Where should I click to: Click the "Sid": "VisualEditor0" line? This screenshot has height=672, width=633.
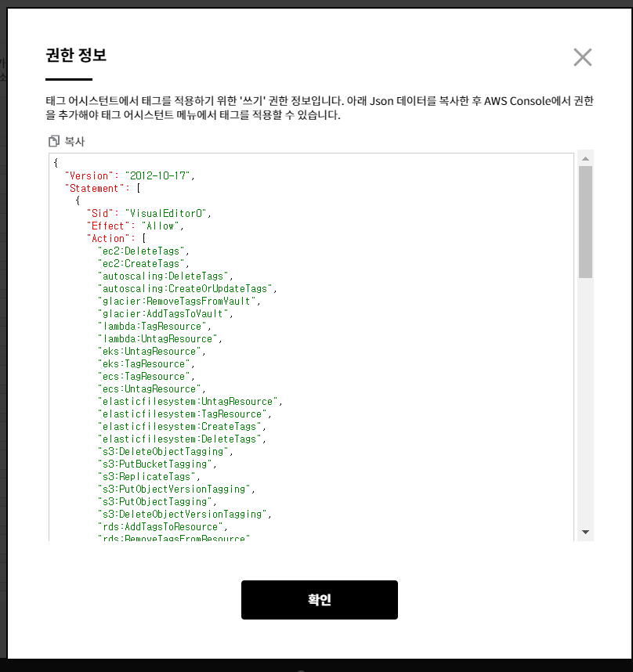[148, 213]
